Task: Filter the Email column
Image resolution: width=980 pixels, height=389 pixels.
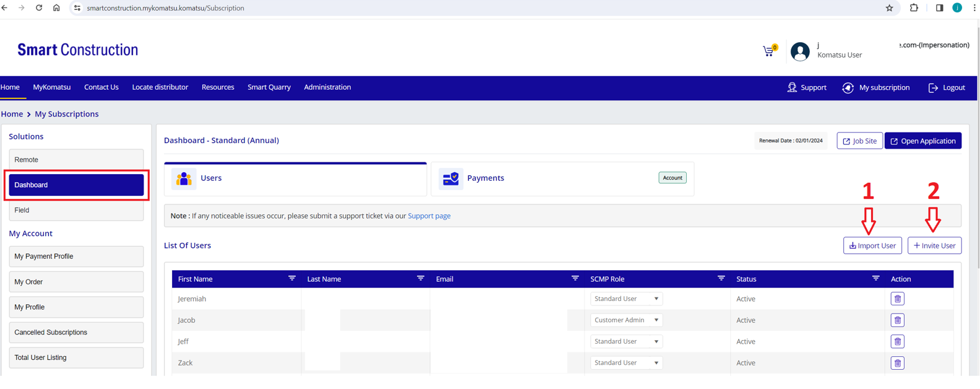Action: [575, 279]
